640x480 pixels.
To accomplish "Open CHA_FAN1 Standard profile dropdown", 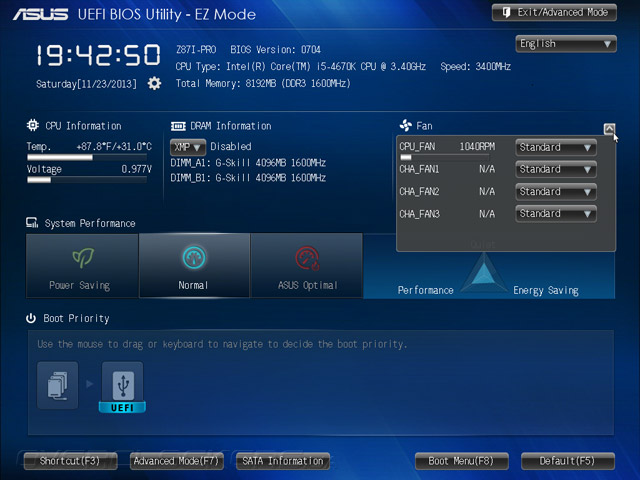I will (x=556, y=169).
